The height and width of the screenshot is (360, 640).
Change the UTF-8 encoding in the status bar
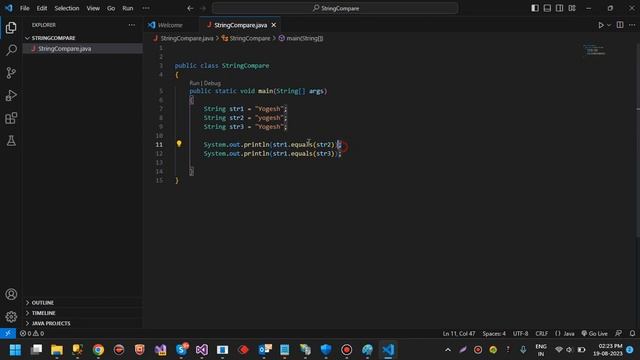click(x=520, y=333)
